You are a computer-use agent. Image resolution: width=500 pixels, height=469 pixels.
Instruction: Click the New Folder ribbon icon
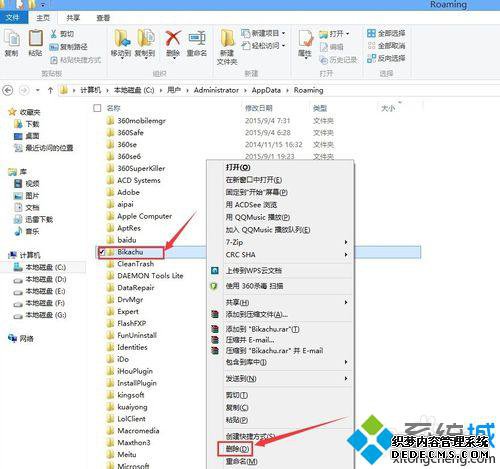click(x=227, y=38)
